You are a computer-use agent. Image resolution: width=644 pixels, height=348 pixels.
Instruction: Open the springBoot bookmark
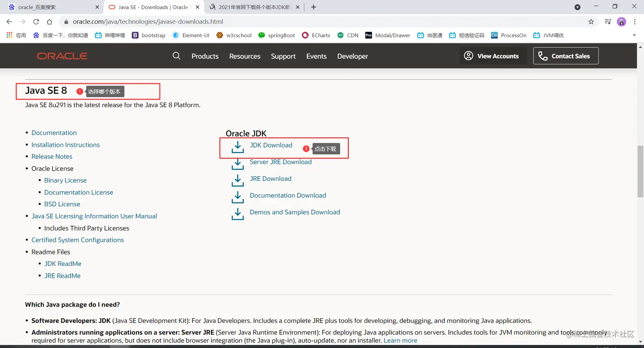click(276, 35)
